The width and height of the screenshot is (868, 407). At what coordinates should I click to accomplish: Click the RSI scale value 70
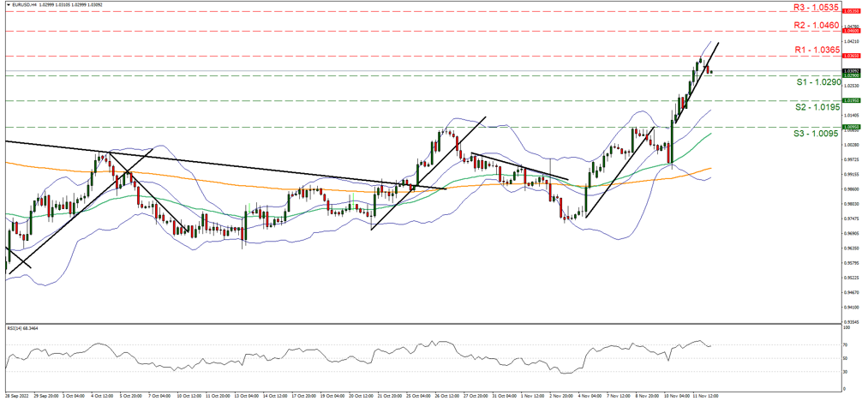coord(847,344)
